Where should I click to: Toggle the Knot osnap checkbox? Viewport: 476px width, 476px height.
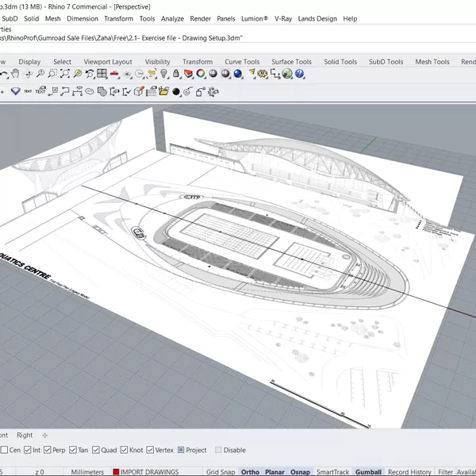pyautogui.click(x=124, y=450)
